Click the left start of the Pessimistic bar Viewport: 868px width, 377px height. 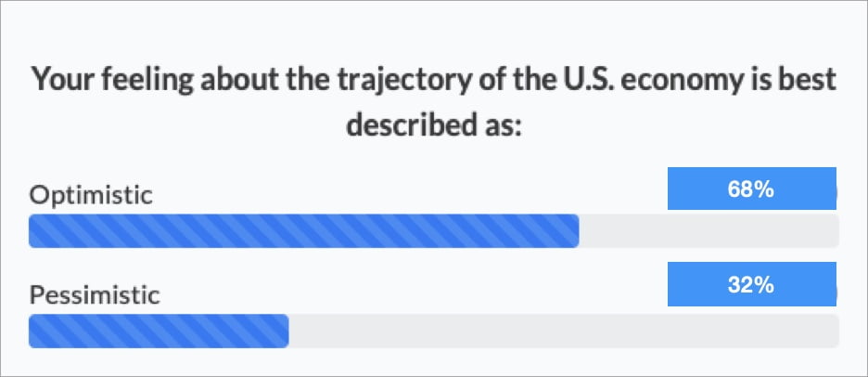[x=34, y=331]
